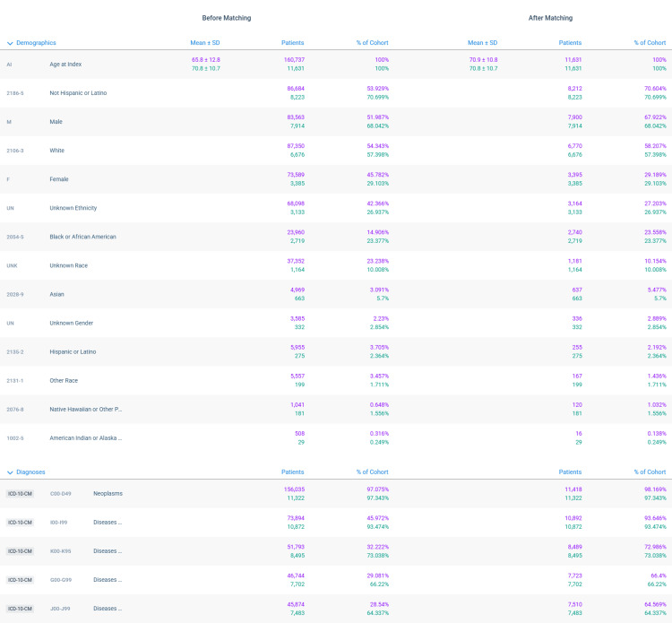This screenshot has width=672, height=623.
Task: Select the Black or African American row
Action: point(336,237)
